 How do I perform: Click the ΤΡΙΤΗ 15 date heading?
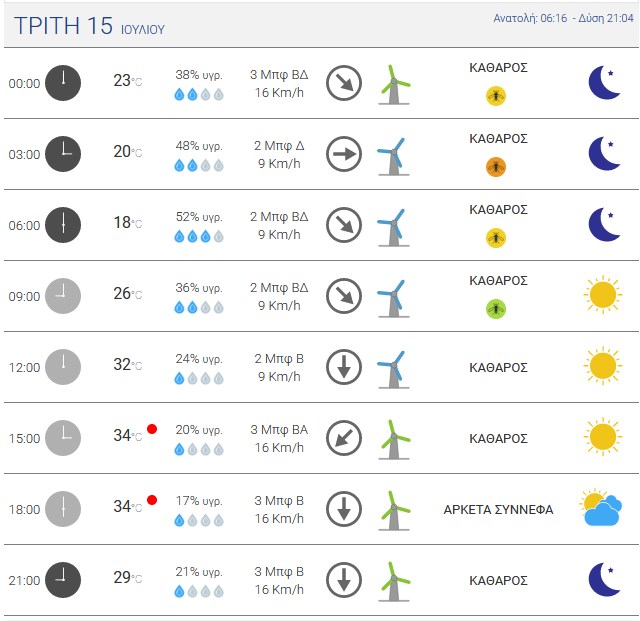(x=64, y=26)
